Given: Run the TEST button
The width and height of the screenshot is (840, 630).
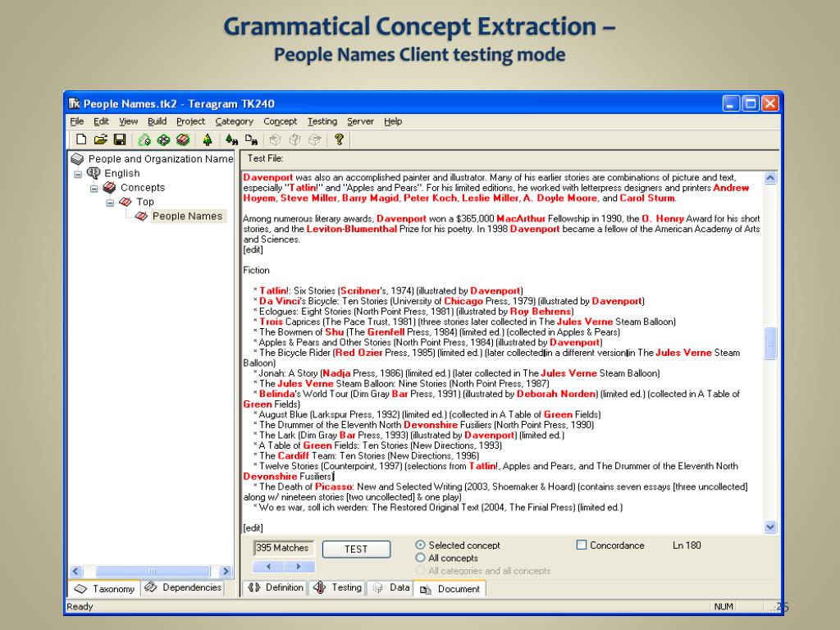Looking at the screenshot, I should point(356,549).
